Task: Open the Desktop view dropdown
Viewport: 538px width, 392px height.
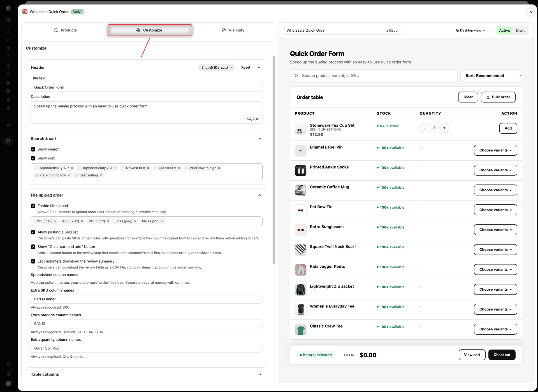Action: click(471, 30)
